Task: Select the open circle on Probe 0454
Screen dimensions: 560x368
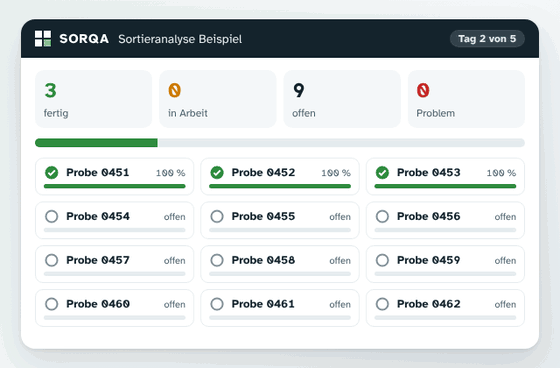Action: pyautogui.click(x=51, y=216)
